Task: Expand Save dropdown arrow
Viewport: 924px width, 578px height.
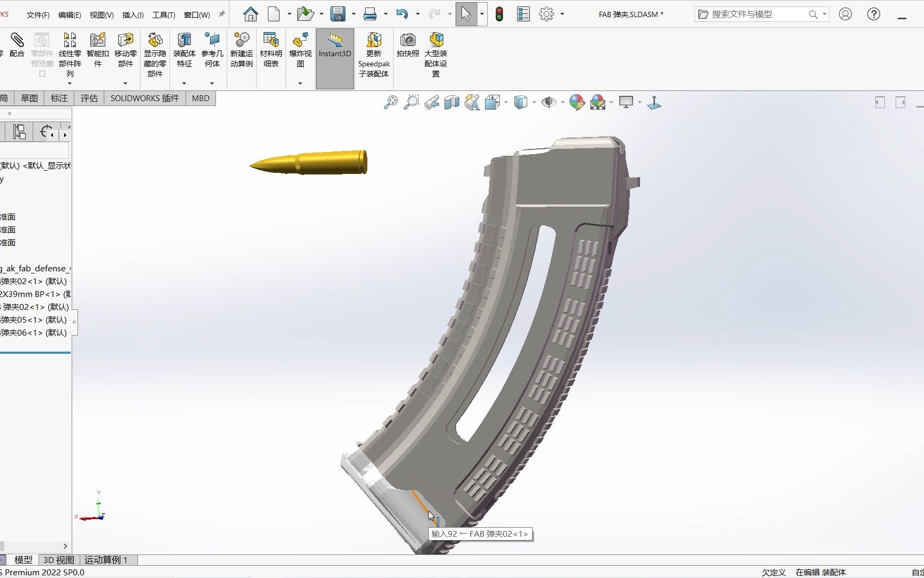Action: 353,14
